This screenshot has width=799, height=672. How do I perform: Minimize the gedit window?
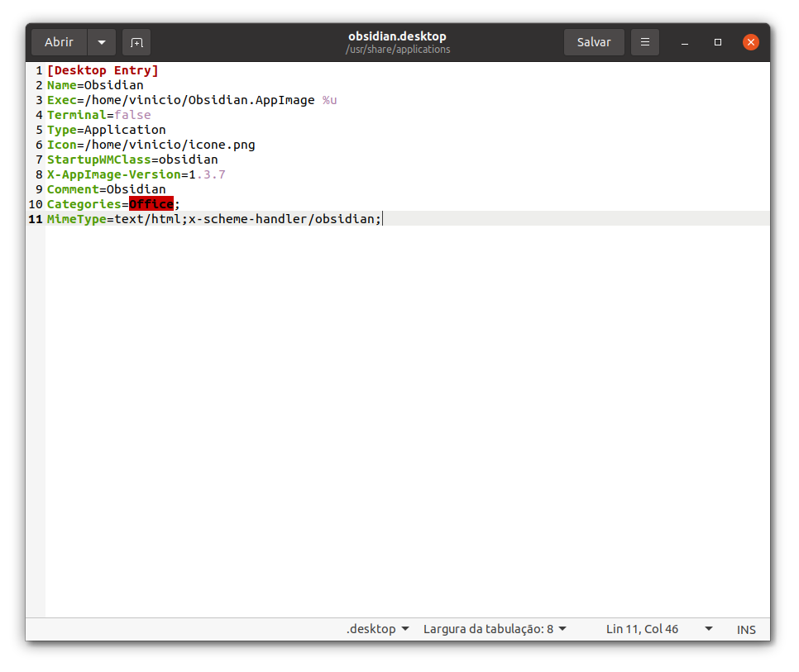tap(685, 42)
